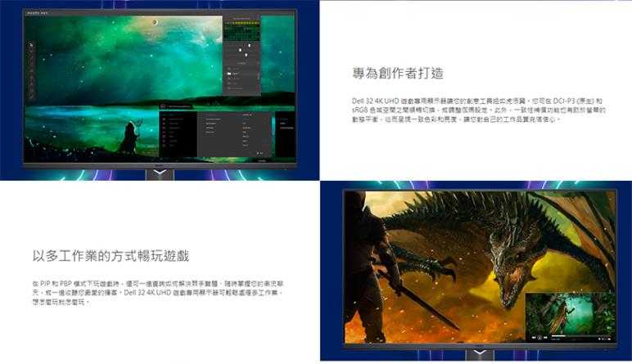Select the picture-in-picture forest video thumbnail
Screen dimensions: 632x364
pyautogui.click(x=571, y=313)
